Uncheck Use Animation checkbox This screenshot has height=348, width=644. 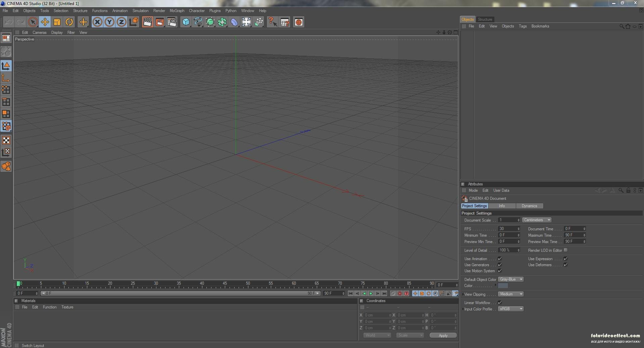coord(500,258)
